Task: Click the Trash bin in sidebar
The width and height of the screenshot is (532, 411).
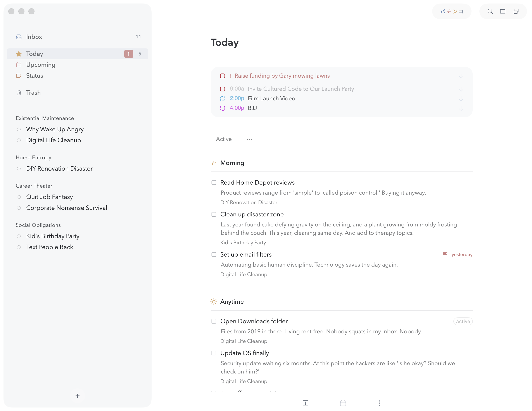Action: (33, 93)
